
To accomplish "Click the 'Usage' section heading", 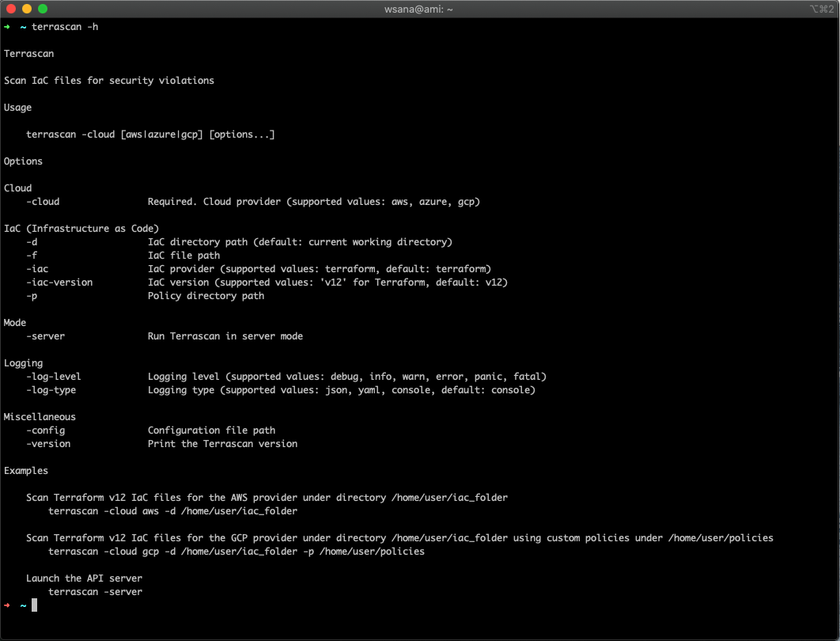I will click(x=17, y=107).
